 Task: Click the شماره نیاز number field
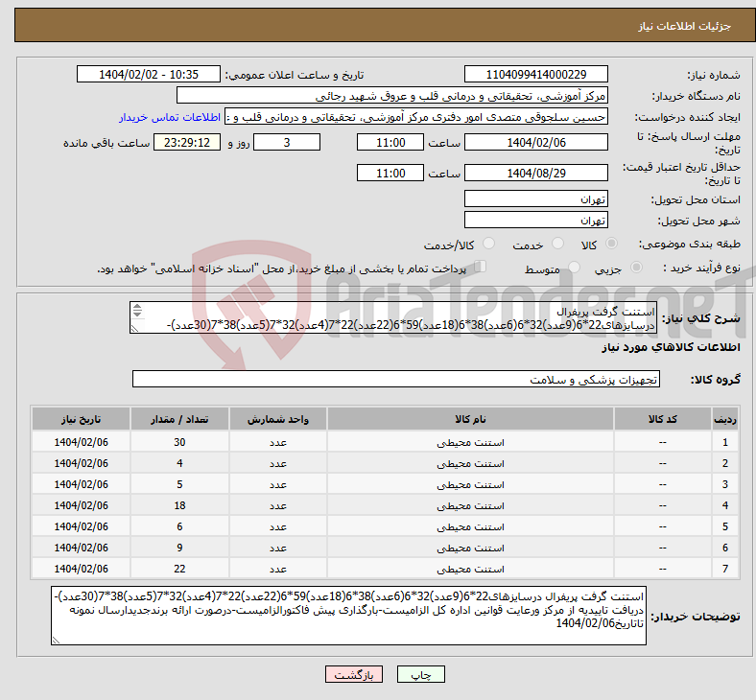[535, 74]
